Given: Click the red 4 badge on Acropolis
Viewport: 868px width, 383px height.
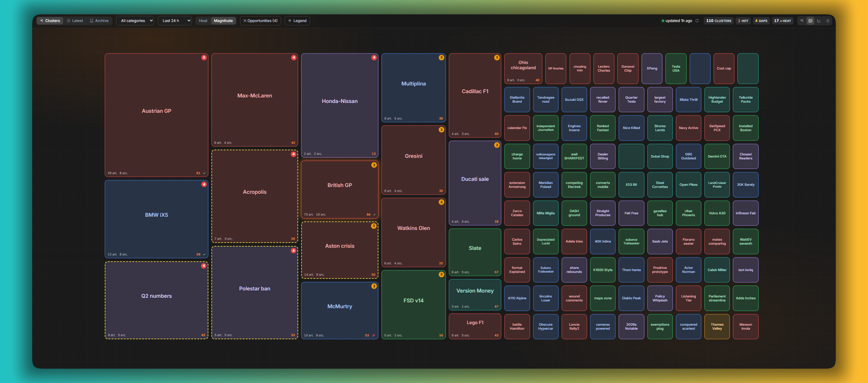Looking at the screenshot, I should 294,154.
